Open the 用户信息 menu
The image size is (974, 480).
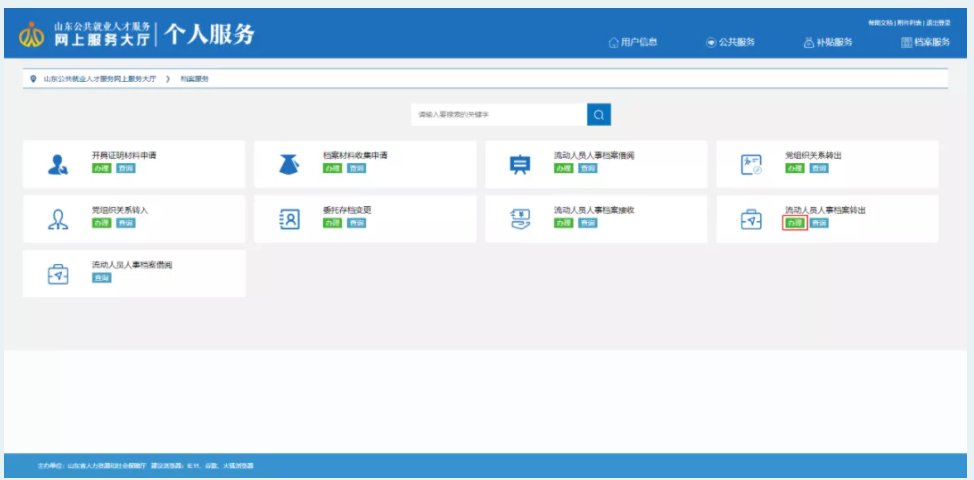(633, 42)
